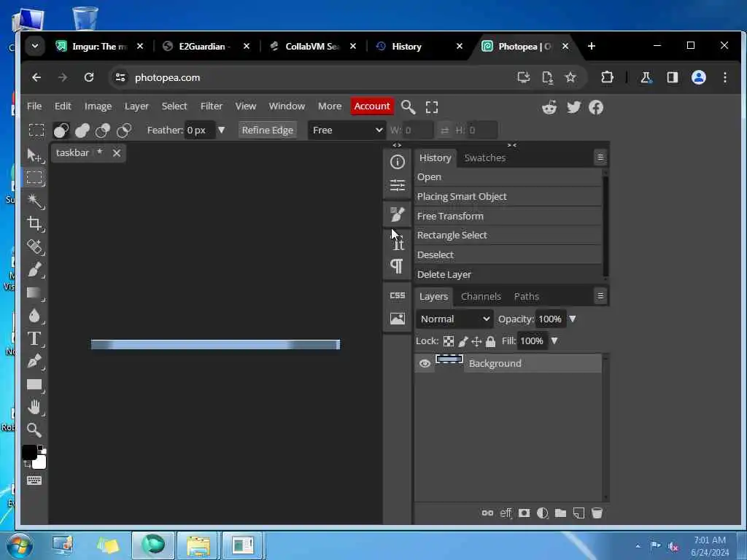Image resolution: width=747 pixels, height=560 pixels.
Task: Open the Paragraph panel icon
Action: point(397,265)
